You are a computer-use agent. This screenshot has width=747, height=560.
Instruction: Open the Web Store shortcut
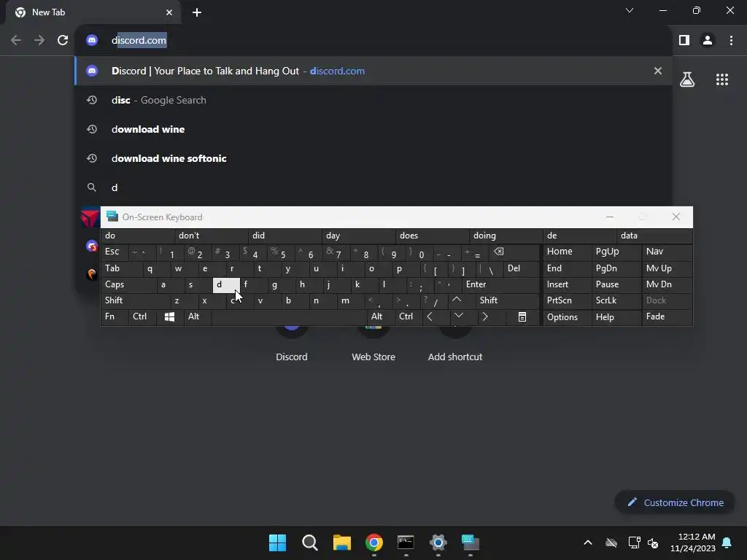[373, 344]
